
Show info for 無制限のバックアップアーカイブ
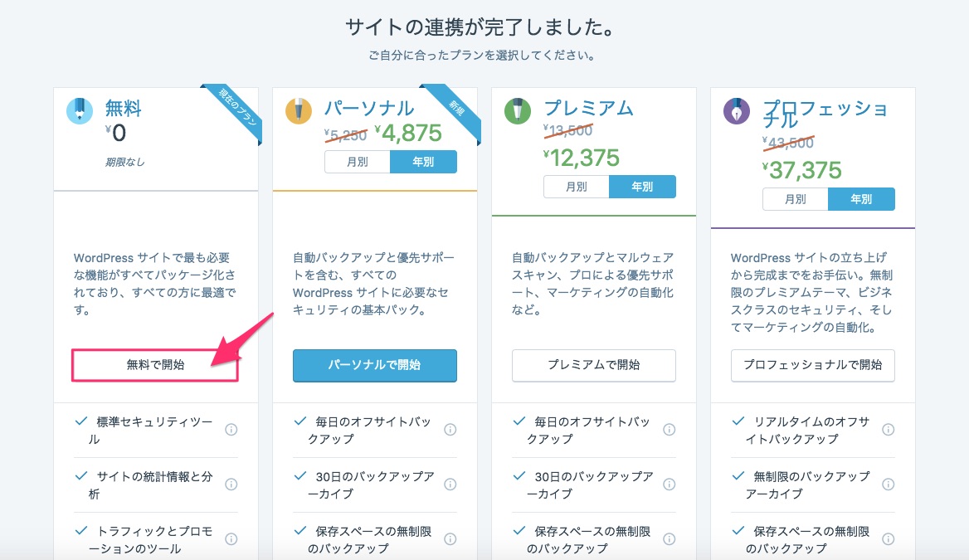click(x=888, y=485)
